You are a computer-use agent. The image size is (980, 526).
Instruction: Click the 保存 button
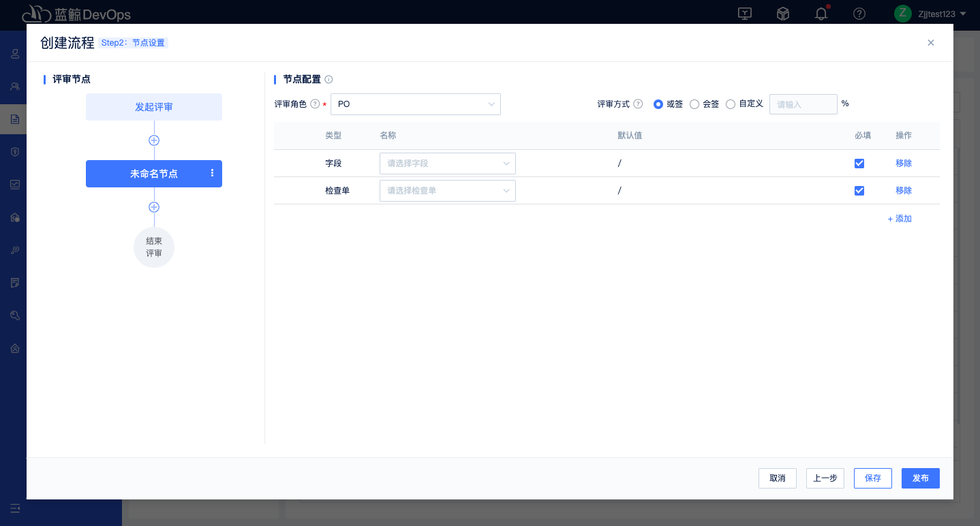tap(873, 478)
